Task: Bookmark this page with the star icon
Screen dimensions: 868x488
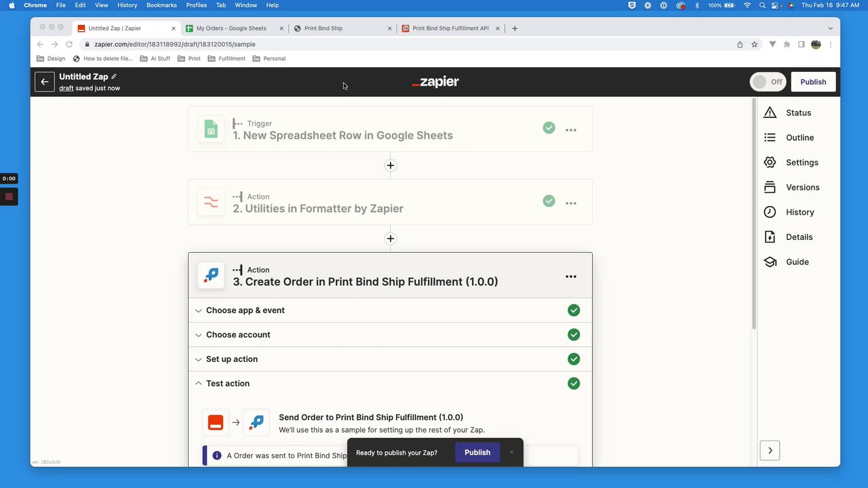Action: pos(754,45)
